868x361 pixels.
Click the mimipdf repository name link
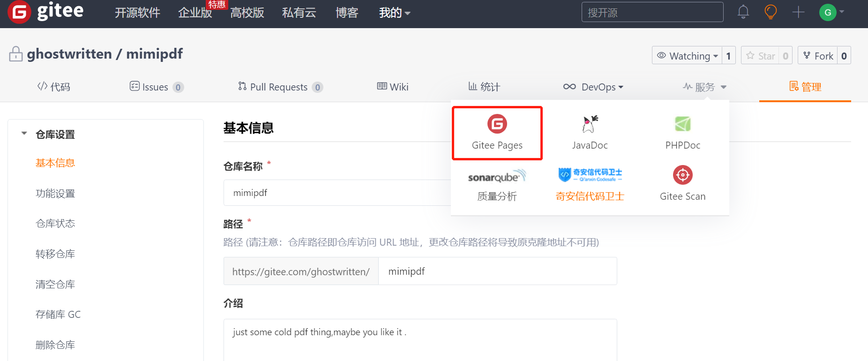point(154,54)
